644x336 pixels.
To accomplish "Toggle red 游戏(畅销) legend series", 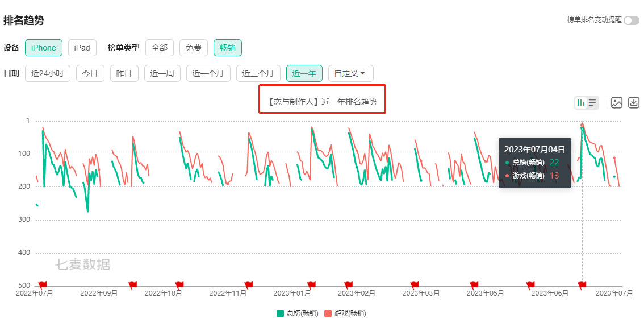I will pyautogui.click(x=345, y=313).
